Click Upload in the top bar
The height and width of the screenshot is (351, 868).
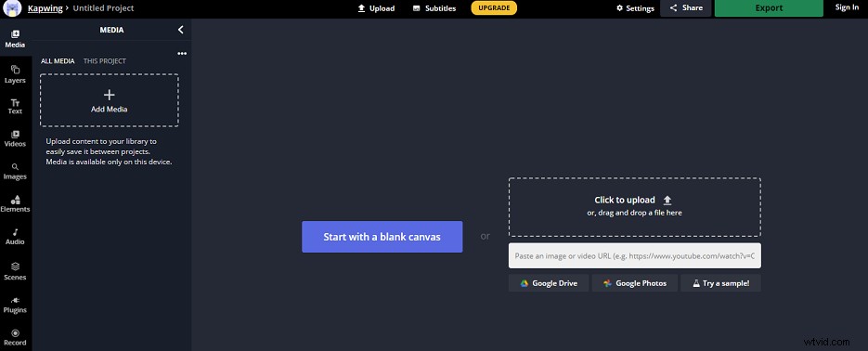(376, 8)
